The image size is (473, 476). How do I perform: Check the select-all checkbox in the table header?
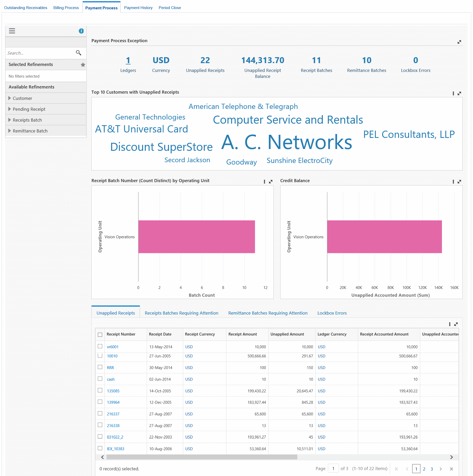pyautogui.click(x=100, y=334)
